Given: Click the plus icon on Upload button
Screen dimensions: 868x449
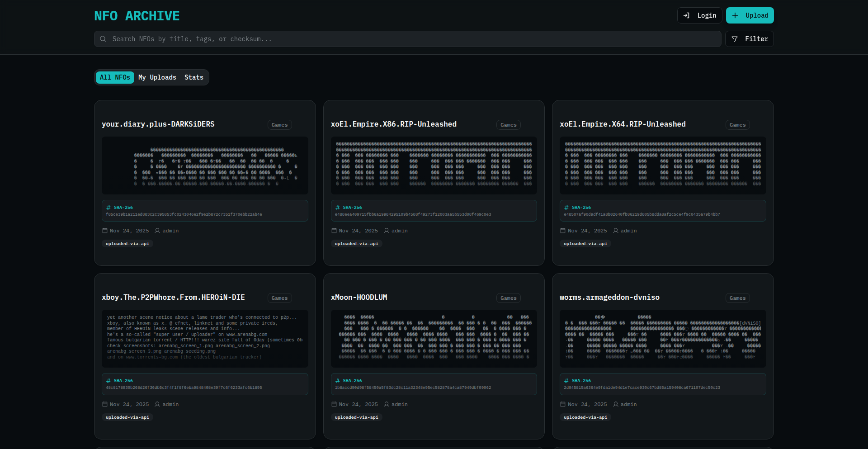Looking at the screenshot, I should coord(735,15).
